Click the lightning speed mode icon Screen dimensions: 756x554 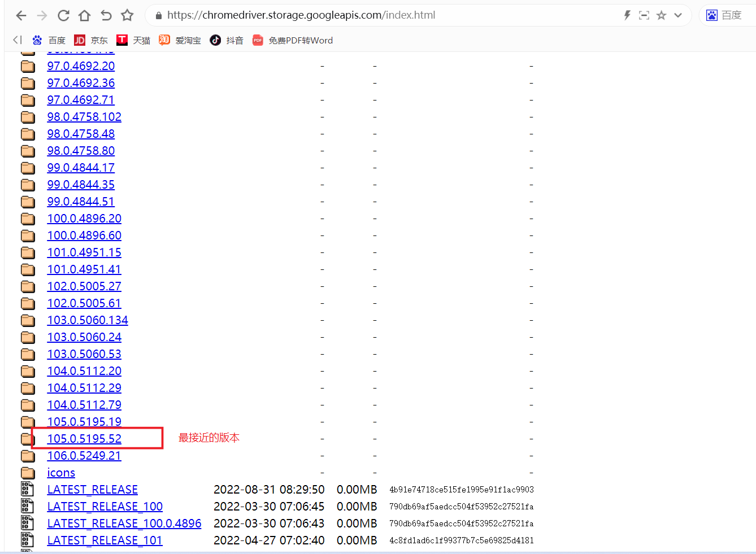[x=627, y=15]
